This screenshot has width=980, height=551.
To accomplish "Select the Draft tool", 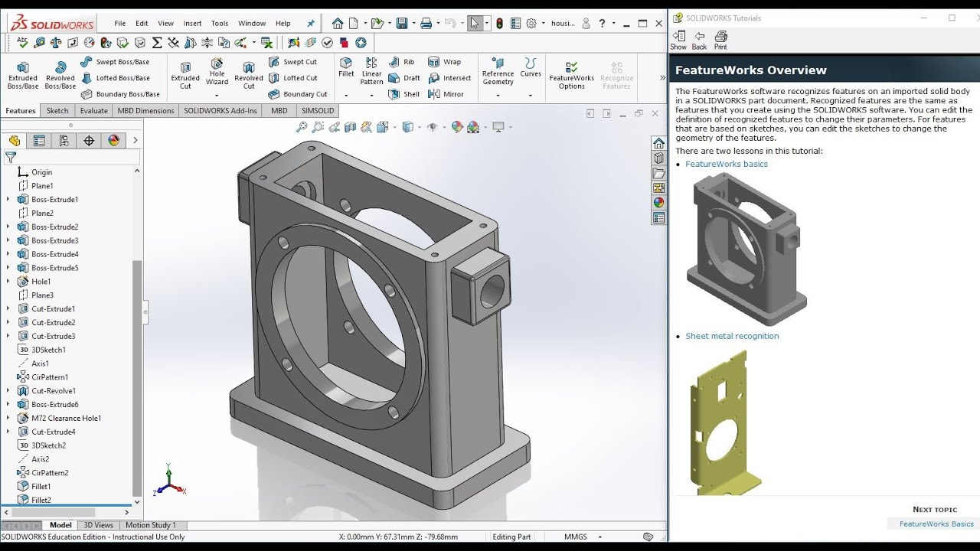I will (x=404, y=78).
